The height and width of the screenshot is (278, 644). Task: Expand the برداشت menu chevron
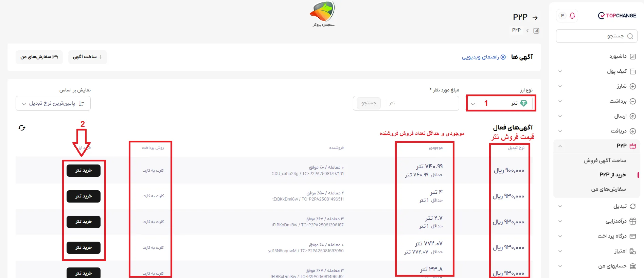click(560, 101)
